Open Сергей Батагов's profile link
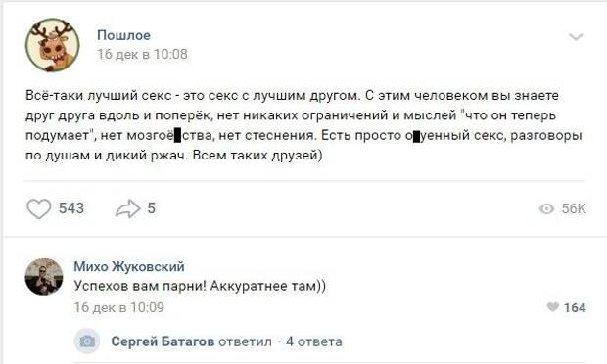Image resolution: width=607 pixels, height=364 pixels. tap(163, 341)
